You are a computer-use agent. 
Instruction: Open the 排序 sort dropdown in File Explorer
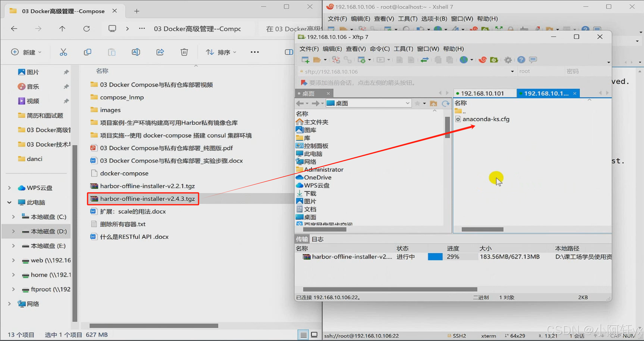coord(221,52)
